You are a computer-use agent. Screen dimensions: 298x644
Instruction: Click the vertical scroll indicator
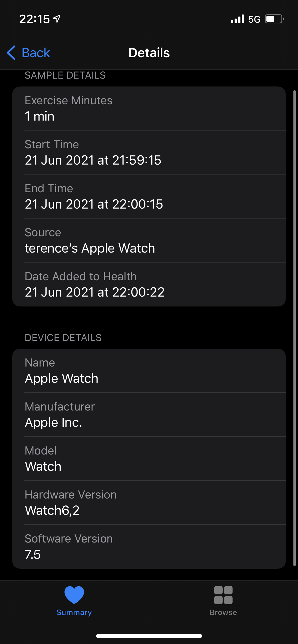(x=294, y=328)
